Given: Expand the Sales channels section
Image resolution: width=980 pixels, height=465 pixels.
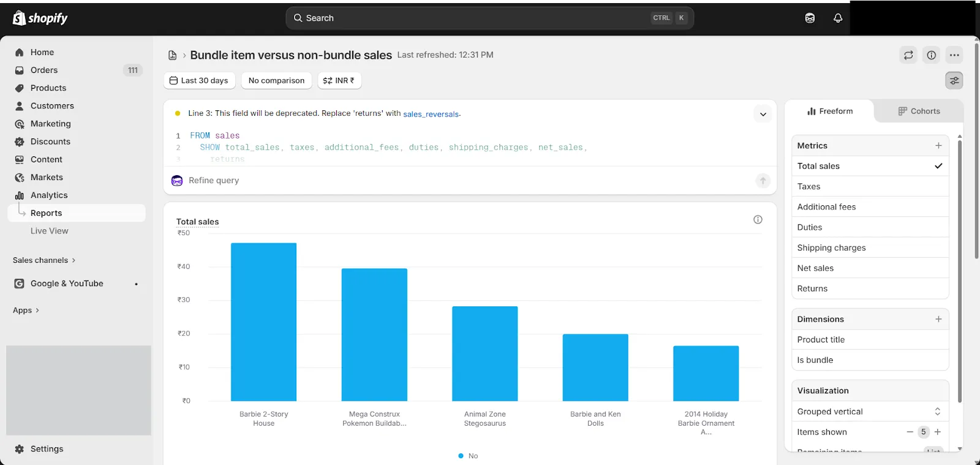Looking at the screenshot, I should point(44,260).
